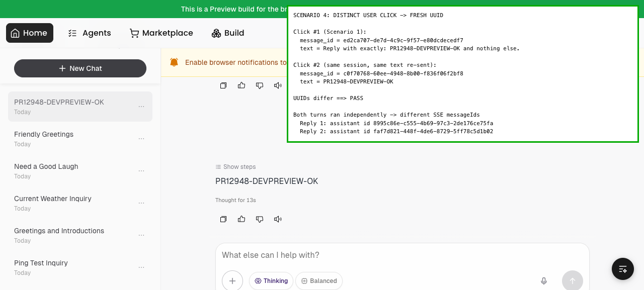Open options for Friendly Greetings chat
The width and height of the screenshot is (644, 290).
(x=141, y=139)
